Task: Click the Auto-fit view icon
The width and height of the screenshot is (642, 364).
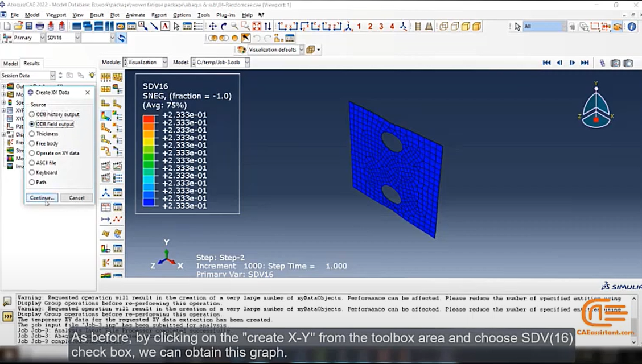Action: (257, 27)
